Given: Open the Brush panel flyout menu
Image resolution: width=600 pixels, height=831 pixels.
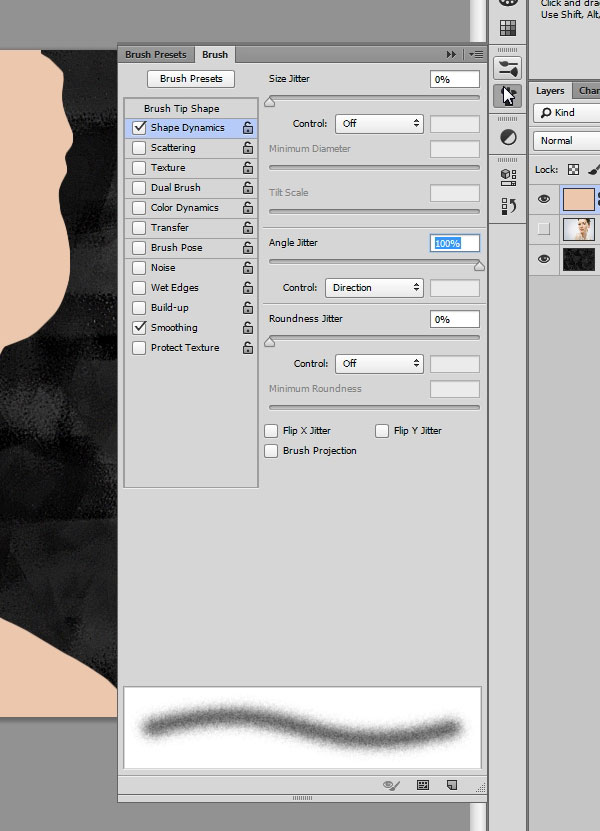Looking at the screenshot, I should [x=475, y=54].
